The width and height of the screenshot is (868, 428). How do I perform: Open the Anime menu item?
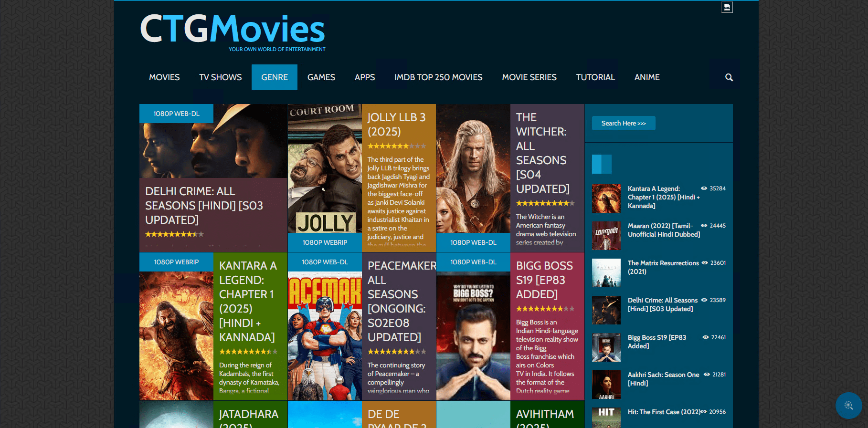pyautogui.click(x=647, y=77)
